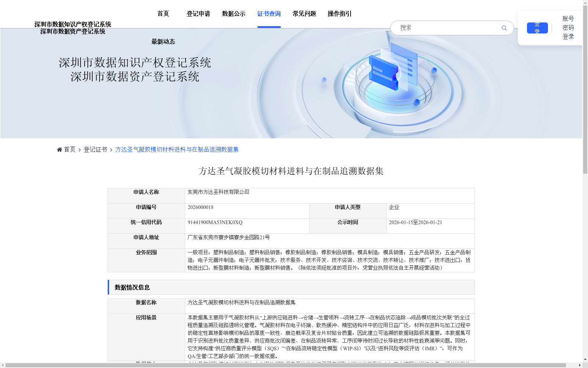Click the 数据名称 label cell

click(x=146, y=306)
